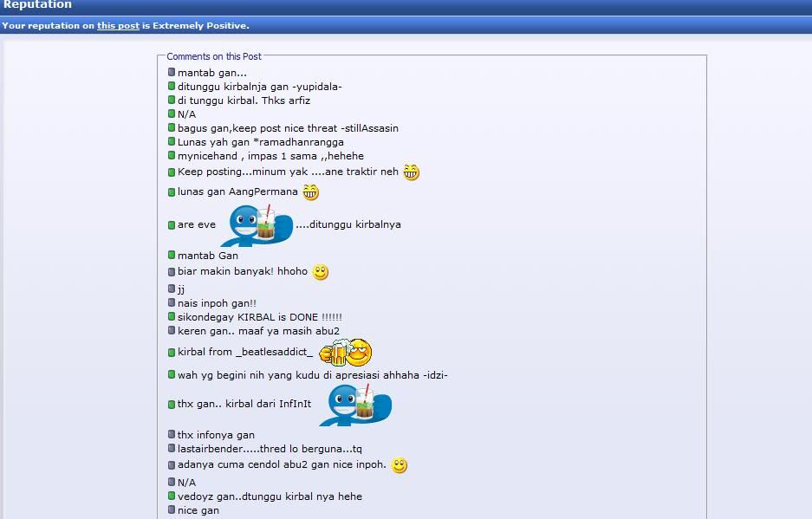This screenshot has height=519, width=812.
Task: Click gray icon beside 'keren gan.. maaf ya masih abu2'
Action: (172, 330)
